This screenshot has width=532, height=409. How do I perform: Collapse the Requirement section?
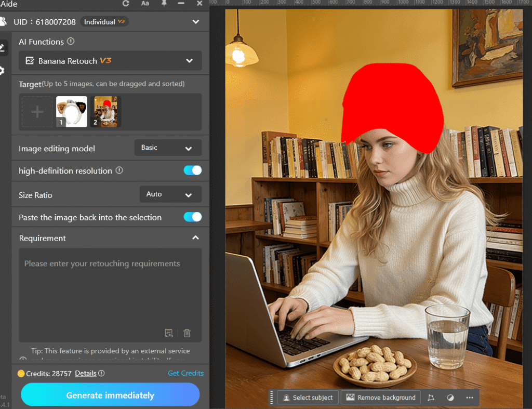coord(196,238)
